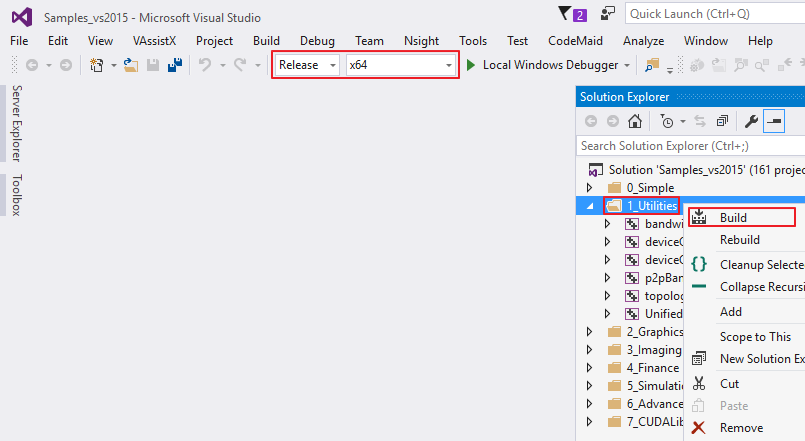Click the Build icon in context menu
The width and height of the screenshot is (805, 441).
(x=699, y=217)
